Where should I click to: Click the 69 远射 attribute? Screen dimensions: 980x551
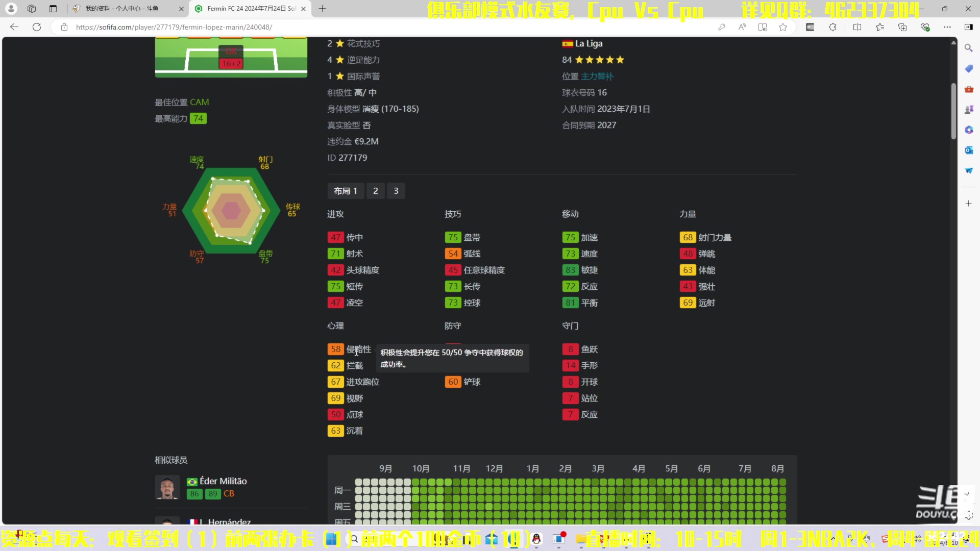(697, 303)
